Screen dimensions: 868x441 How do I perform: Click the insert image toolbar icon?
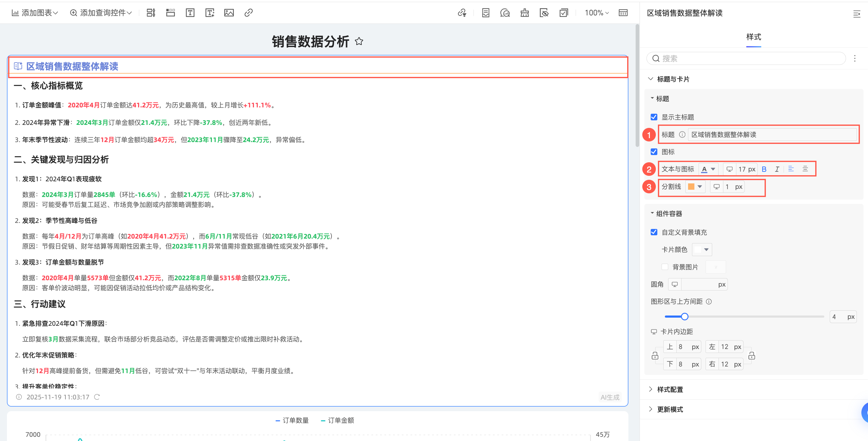pyautogui.click(x=229, y=13)
